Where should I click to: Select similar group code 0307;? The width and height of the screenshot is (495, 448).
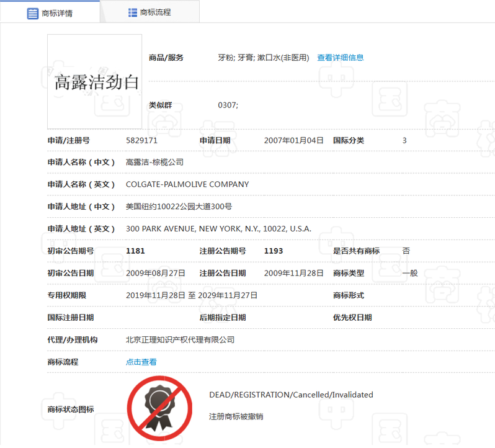(x=228, y=105)
